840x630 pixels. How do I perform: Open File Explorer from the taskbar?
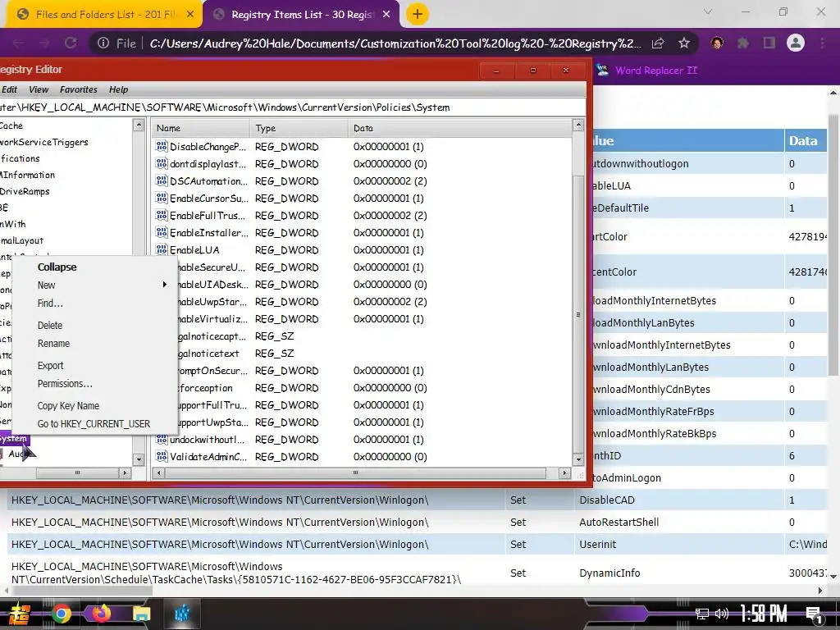(x=141, y=614)
